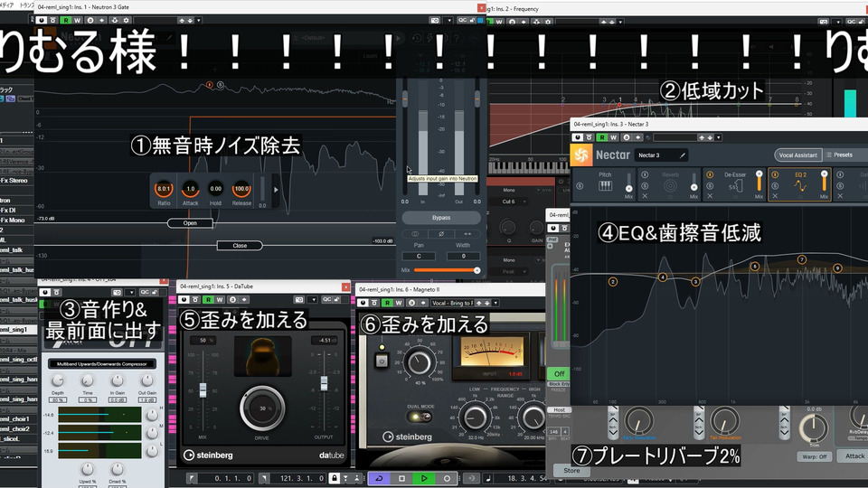Viewport: 868px width, 488px height.
Task: Click the Nectar orange logo icon
Action: pos(581,155)
